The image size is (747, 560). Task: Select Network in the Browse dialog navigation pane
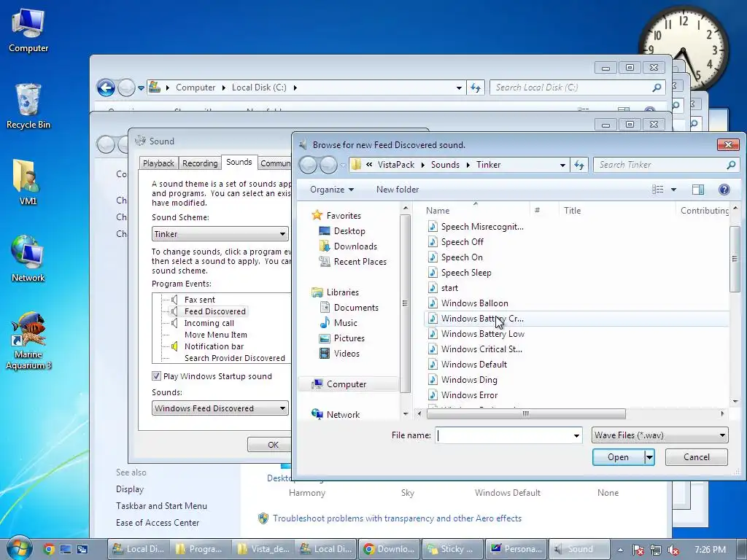[343, 415]
